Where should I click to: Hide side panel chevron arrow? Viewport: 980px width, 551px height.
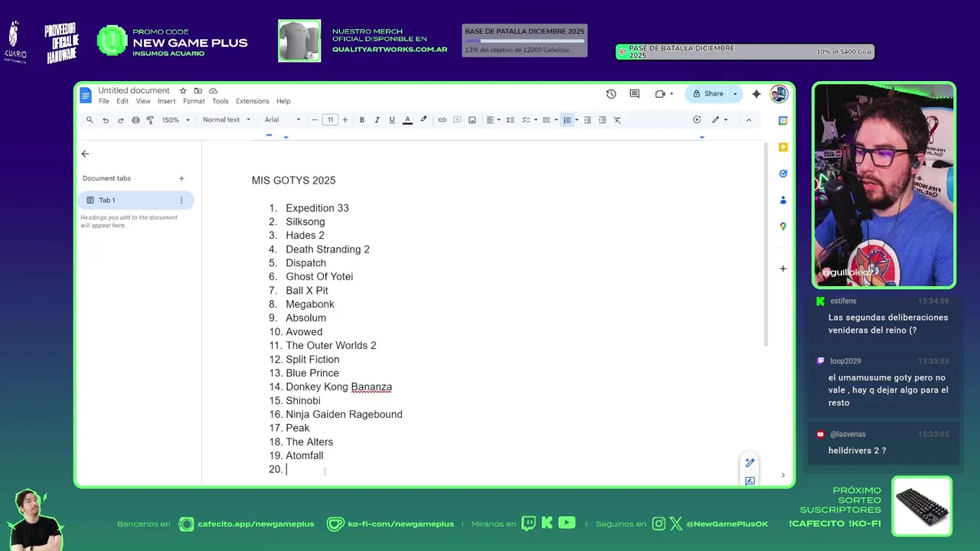tap(782, 475)
